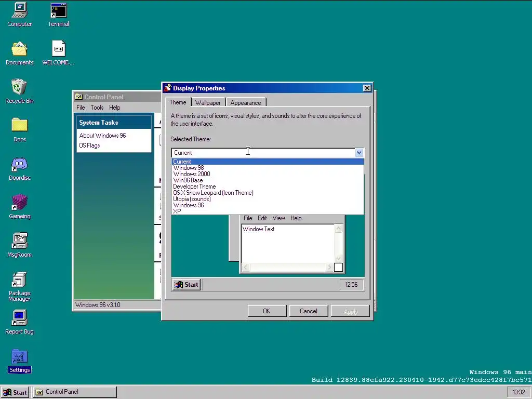Open About Windows 96 link
The height and width of the screenshot is (399, 532).
102,136
